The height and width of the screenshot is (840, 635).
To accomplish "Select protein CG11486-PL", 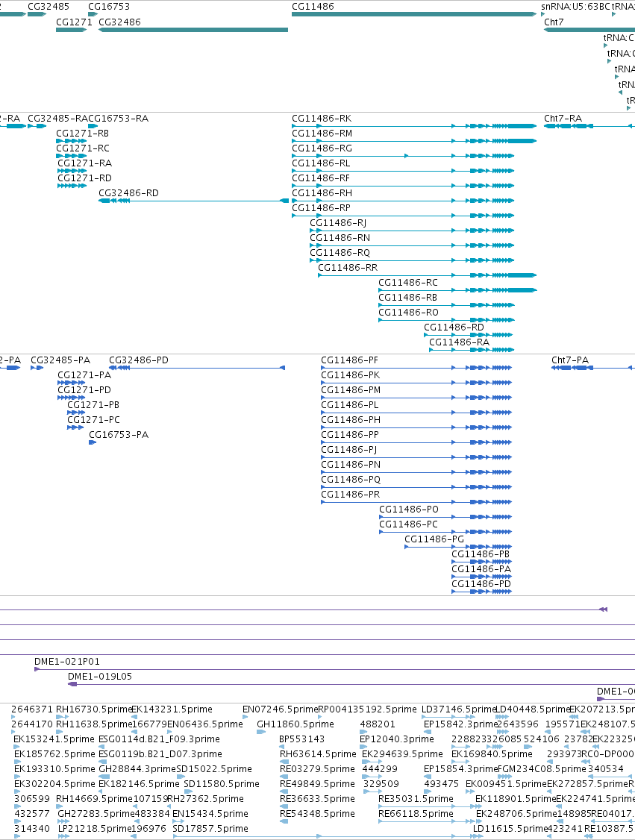I will (349, 406).
